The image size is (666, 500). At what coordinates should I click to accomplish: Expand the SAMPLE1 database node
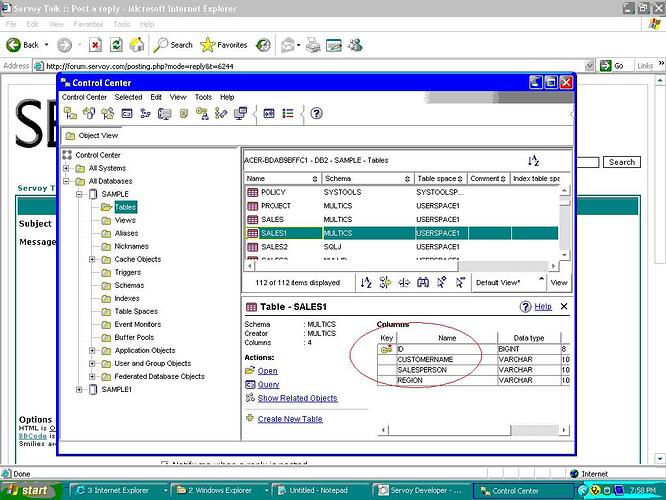pos(79,390)
